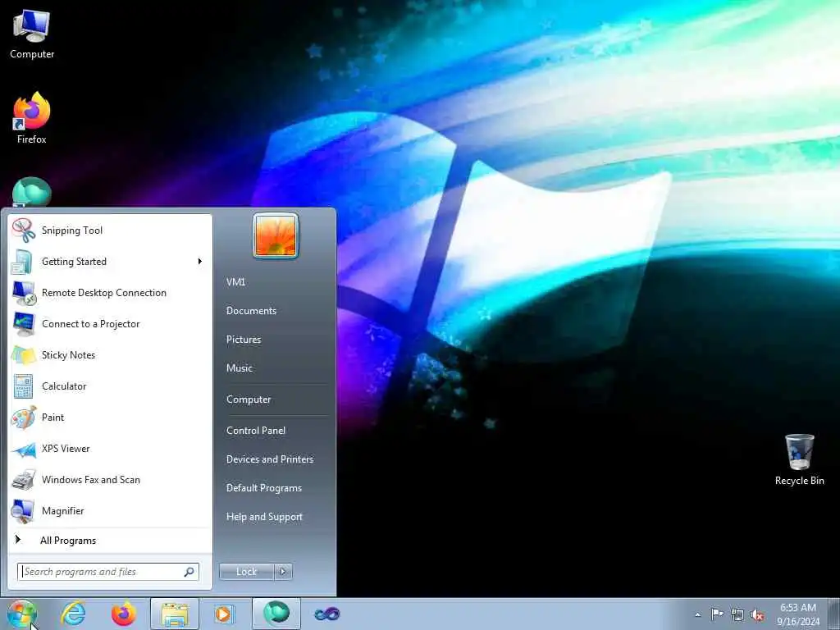Open Windows Media Player in the taskbar

(224, 614)
